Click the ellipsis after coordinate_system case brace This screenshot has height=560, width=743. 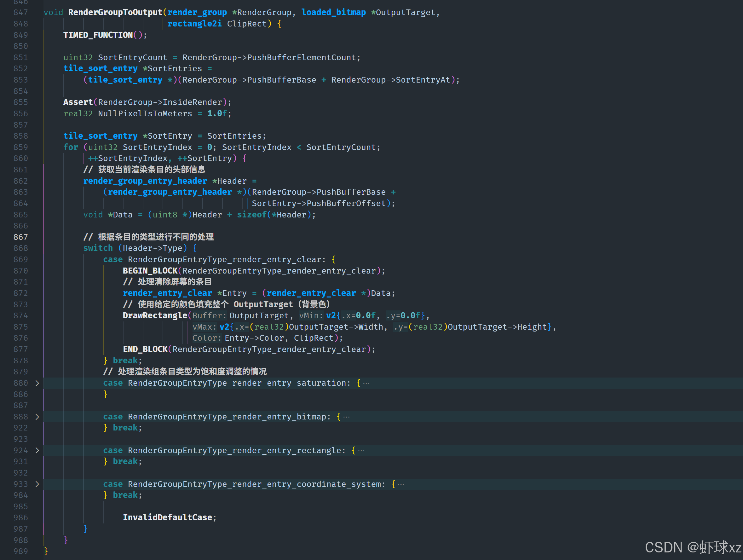point(401,484)
